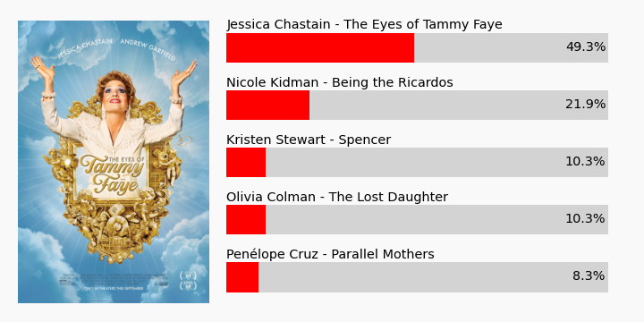Screen dimensions: 644x322
Task: Click the red bar for Jessica Chastain
Action: [x=320, y=47]
